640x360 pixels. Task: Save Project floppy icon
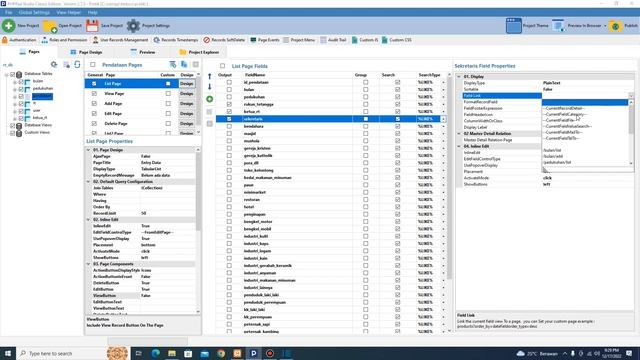point(92,26)
